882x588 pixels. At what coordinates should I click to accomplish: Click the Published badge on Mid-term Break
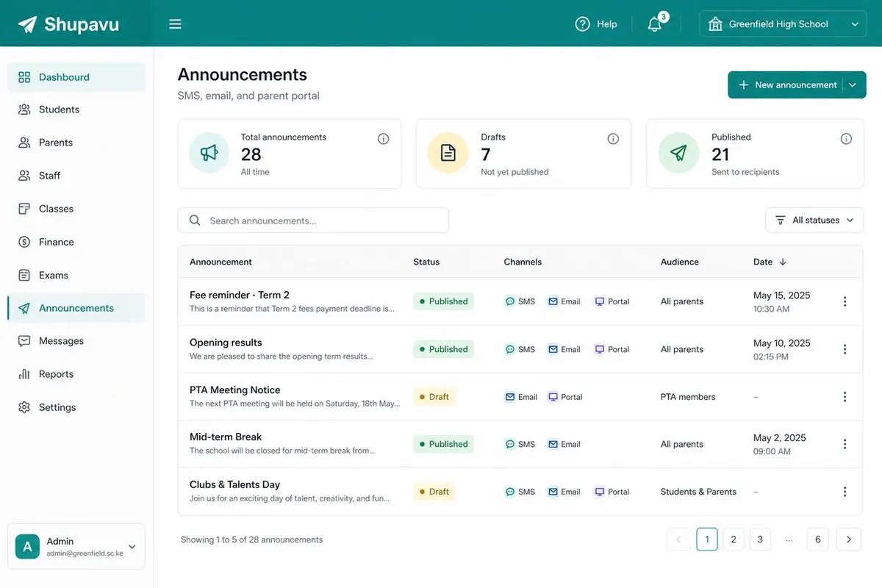(x=443, y=444)
